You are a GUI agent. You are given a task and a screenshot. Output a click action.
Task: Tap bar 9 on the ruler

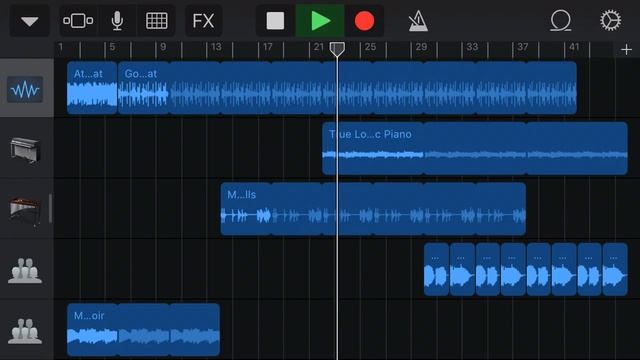tap(163, 47)
